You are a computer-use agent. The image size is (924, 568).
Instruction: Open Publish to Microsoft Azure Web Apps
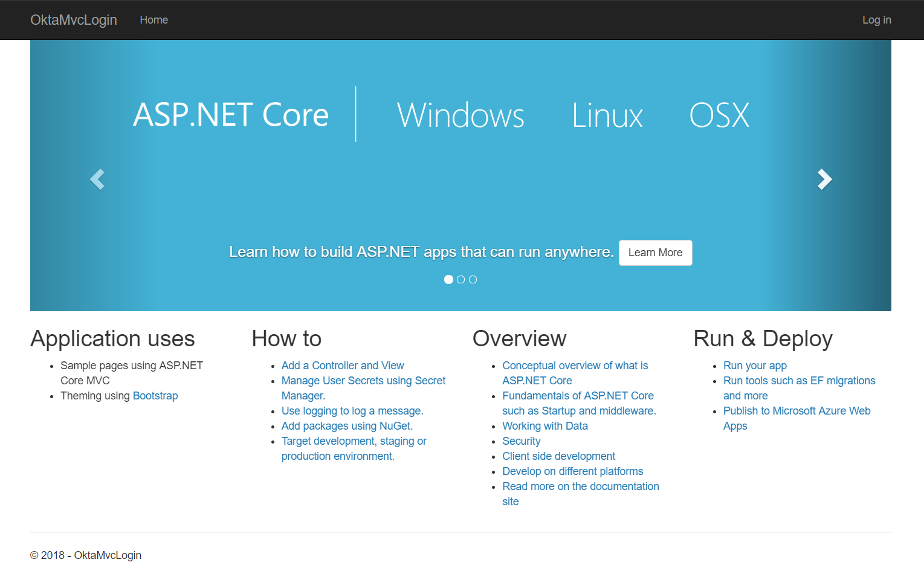(x=796, y=411)
